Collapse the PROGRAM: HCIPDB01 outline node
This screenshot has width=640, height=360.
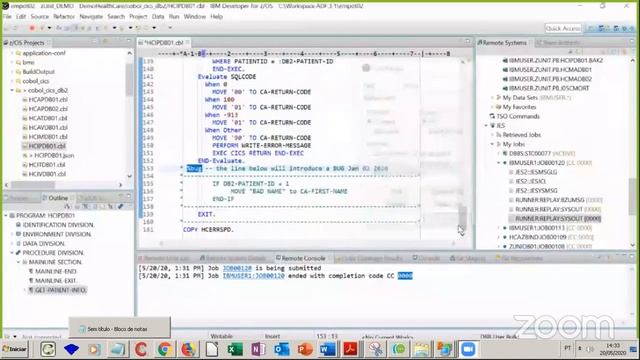click(x=6, y=215)
